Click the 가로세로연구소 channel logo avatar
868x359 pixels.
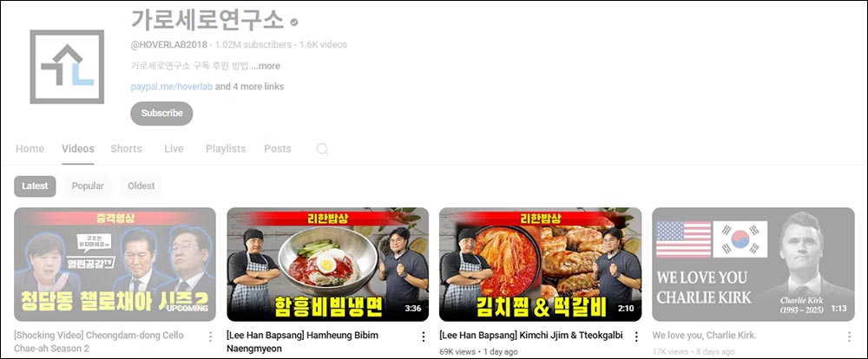point(67,67)
